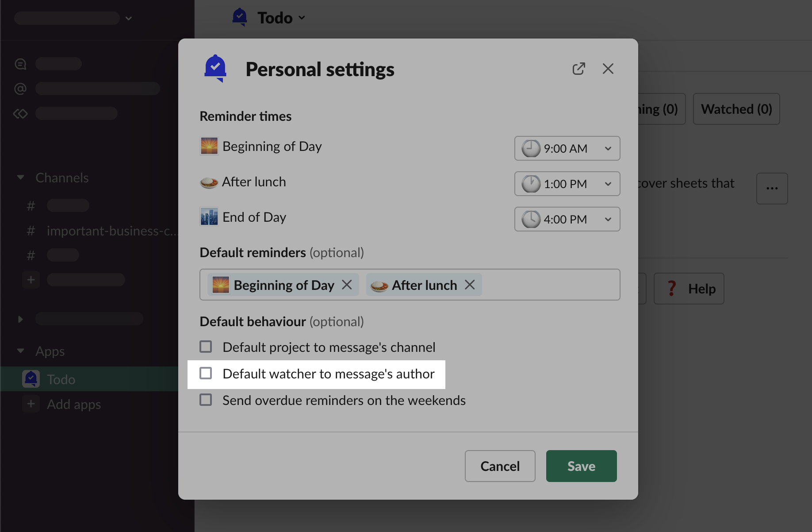
Task: Toggle Send overdue reminders on the weekends
Action: 206,400
